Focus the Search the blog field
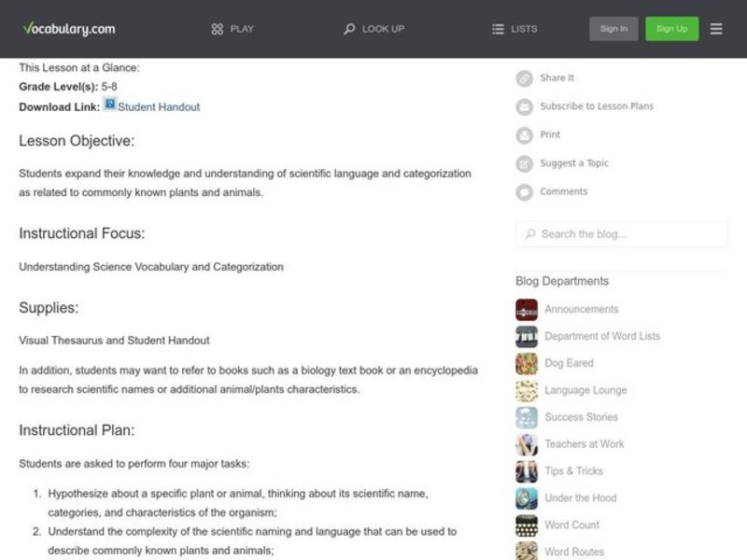This screenshot has width=747, height=560. pyautogui.click(x=627, y=234)
